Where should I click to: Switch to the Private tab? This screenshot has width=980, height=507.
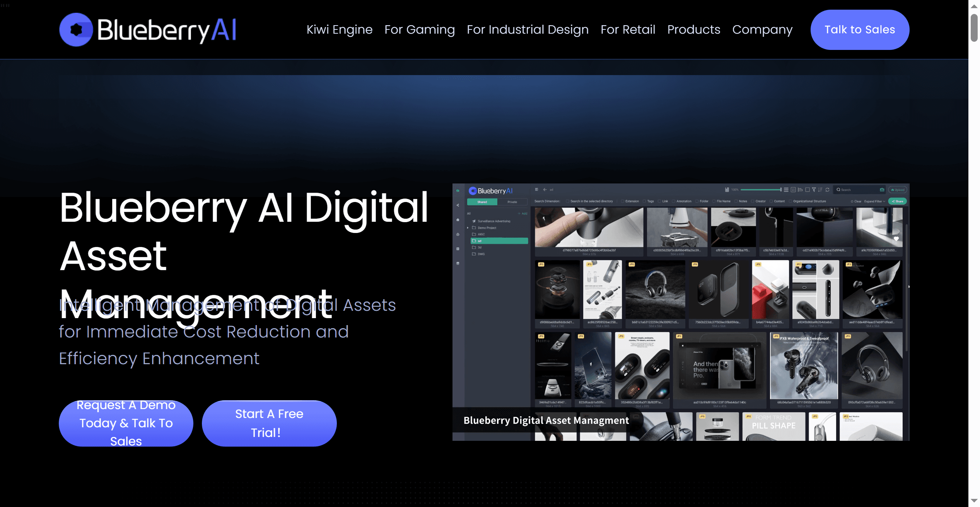512,202
